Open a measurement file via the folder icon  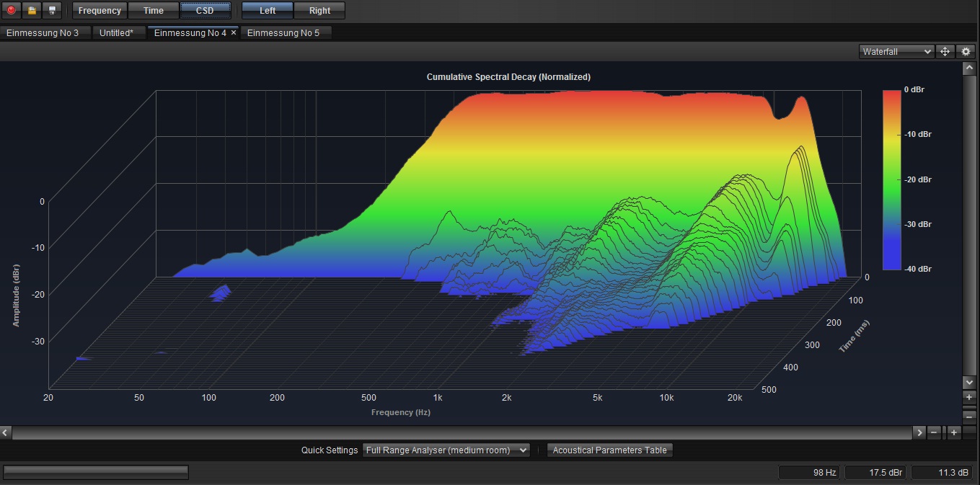click(x=32, y=11)
